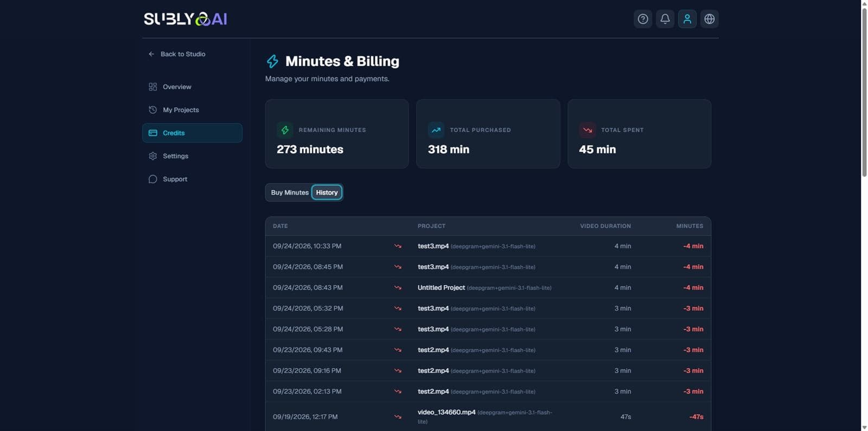Click the falling arrow icon on Total Spent

pos(588,130)
